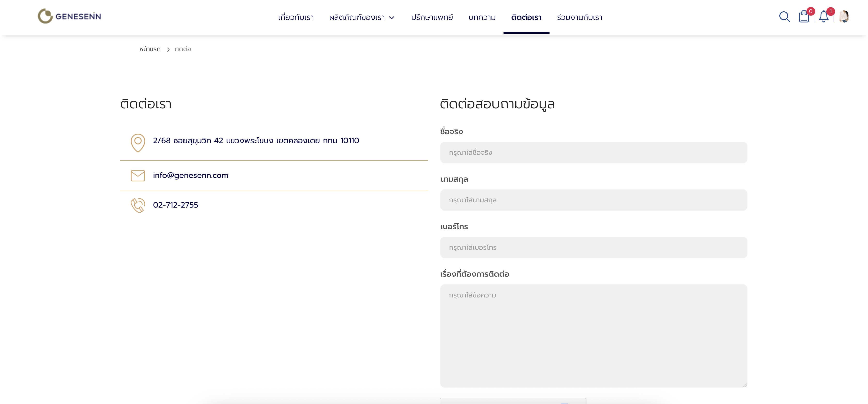Open ร่วมงานกับเรา navigation link

point(580,17)
